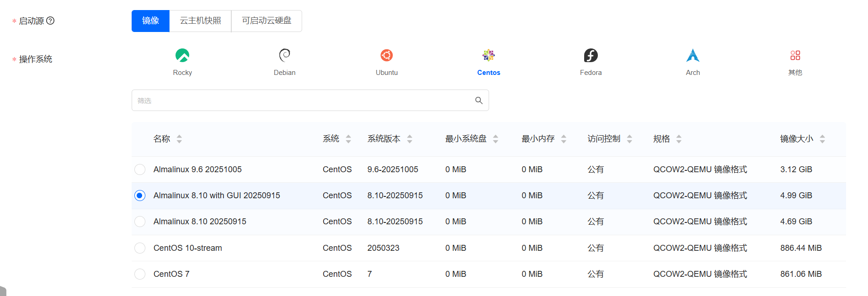Select the Arch logo icon

coord(693,56)
